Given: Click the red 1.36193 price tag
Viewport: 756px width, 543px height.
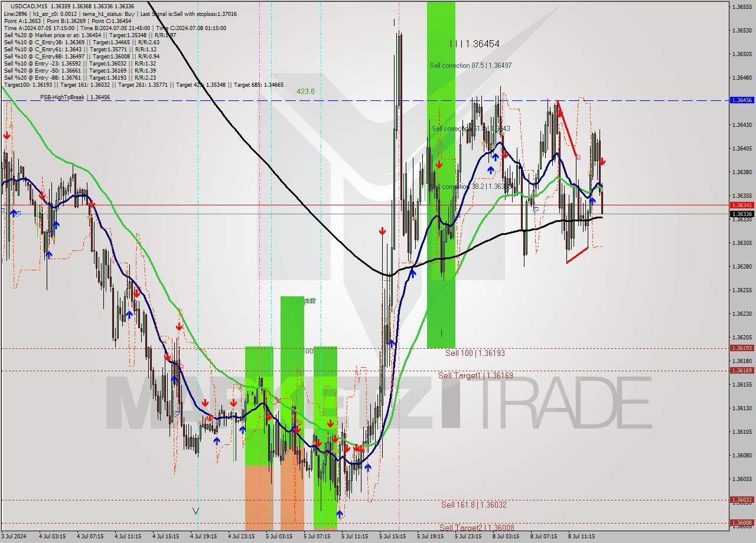Looking at the screenshot, I should 742,348.
